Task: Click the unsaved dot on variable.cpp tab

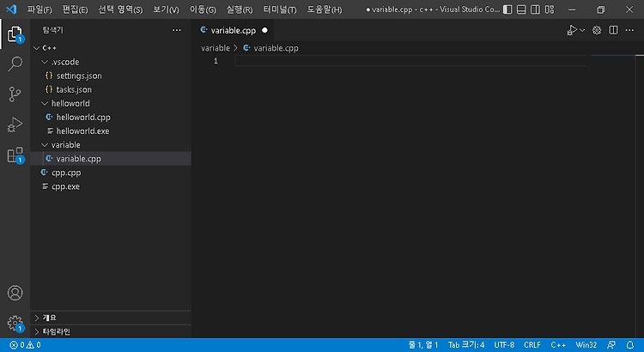Action: coord(265,30)
